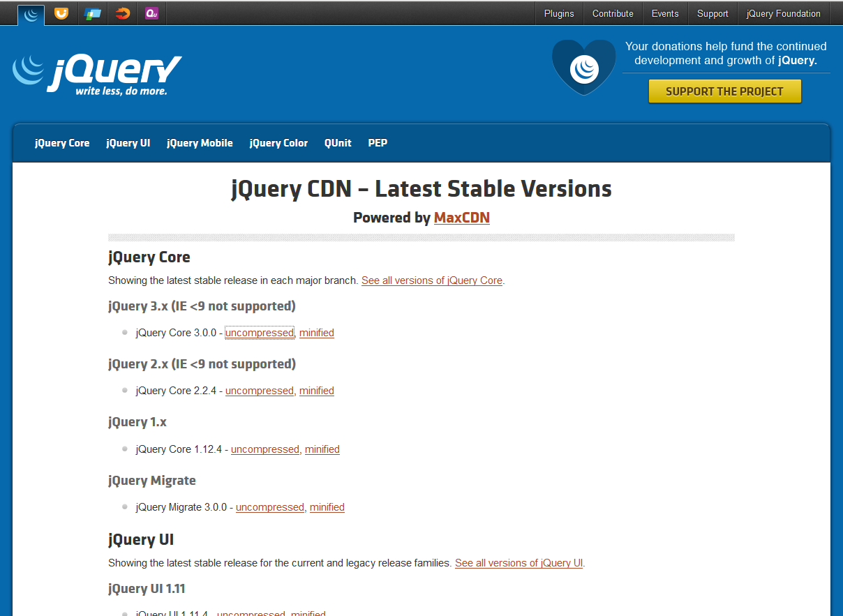Open See all versions of jQuery UI

[519, 563]
